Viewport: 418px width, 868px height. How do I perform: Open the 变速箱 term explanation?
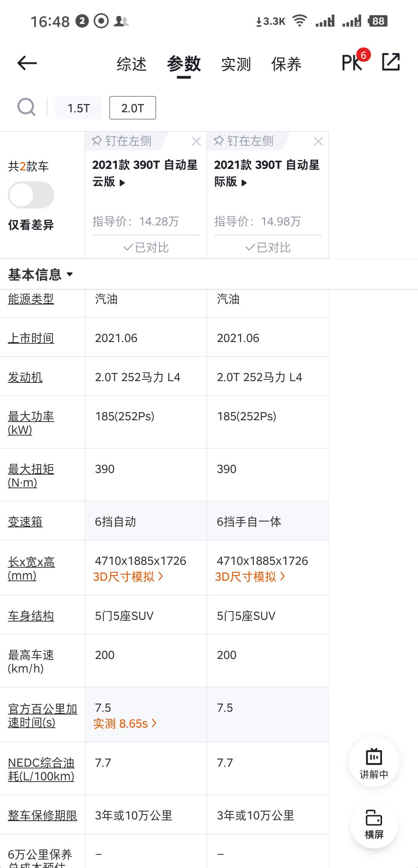click(x=25, y=522)
